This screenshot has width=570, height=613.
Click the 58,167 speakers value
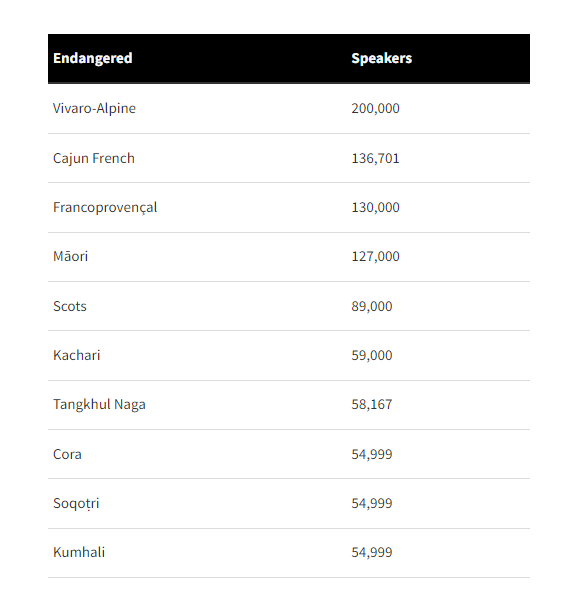pyautogui.click(x=372, y=405)
